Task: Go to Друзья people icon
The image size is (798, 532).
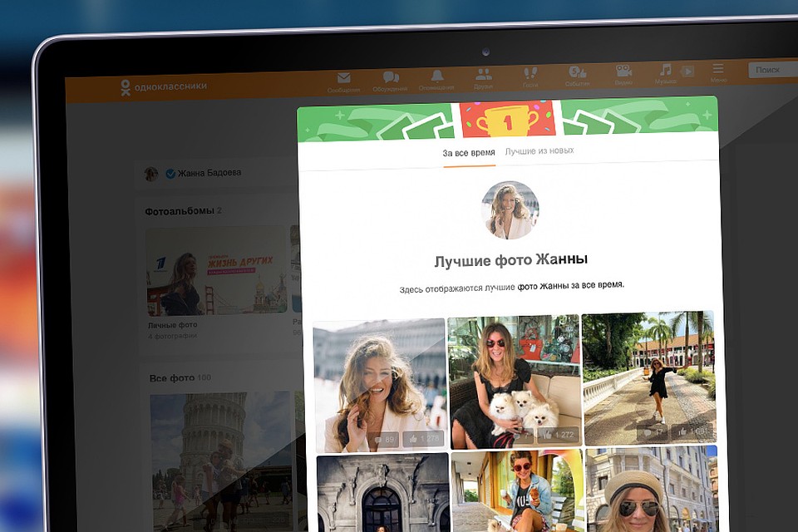Action: point(483,74)
